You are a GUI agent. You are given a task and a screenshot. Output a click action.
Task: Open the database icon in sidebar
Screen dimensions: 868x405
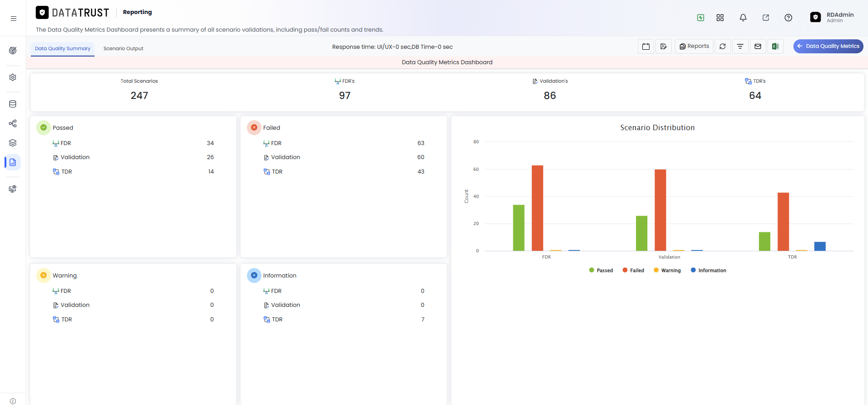(13, 104)
